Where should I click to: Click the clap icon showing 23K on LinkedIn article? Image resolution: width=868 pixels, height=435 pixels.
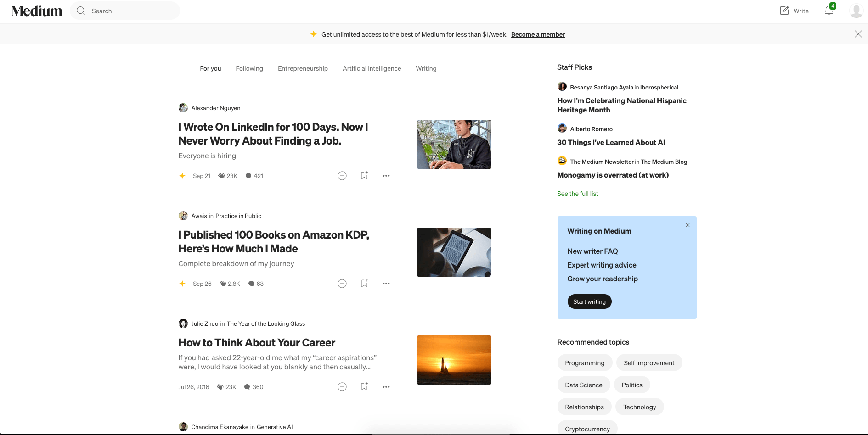click(x=221, y=176)
